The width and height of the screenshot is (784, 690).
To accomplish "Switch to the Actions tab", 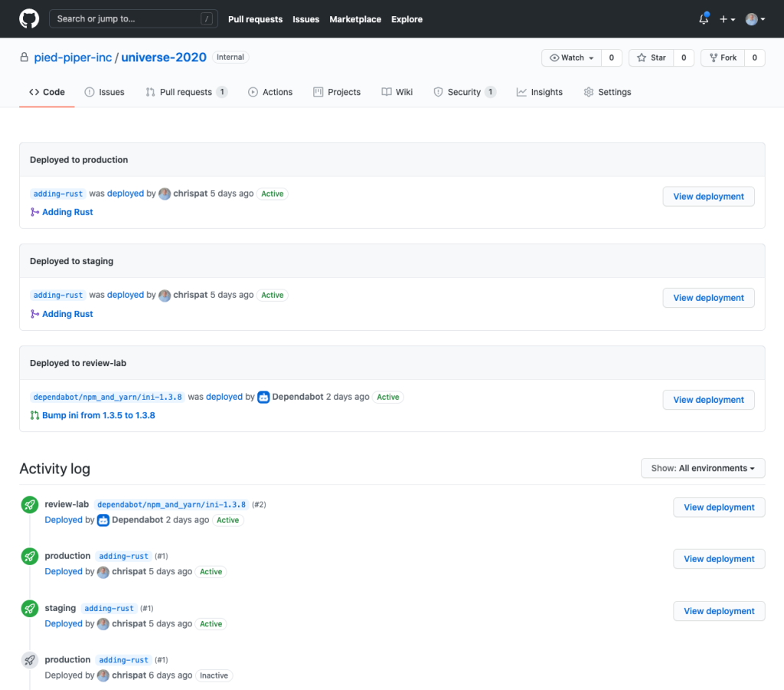I will pyautogui.click(x=269, y=92).
